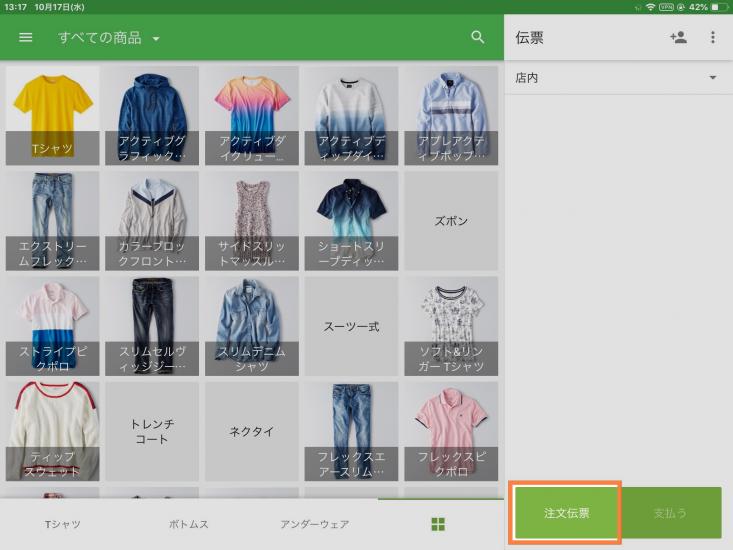Select the トレンチコート product tile

152,431
